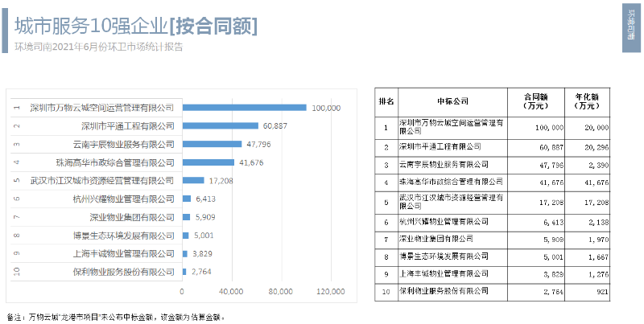Screen dimensions: 644x324
Task: Select the 年化额（万元） column header
Action: [588, 102]
